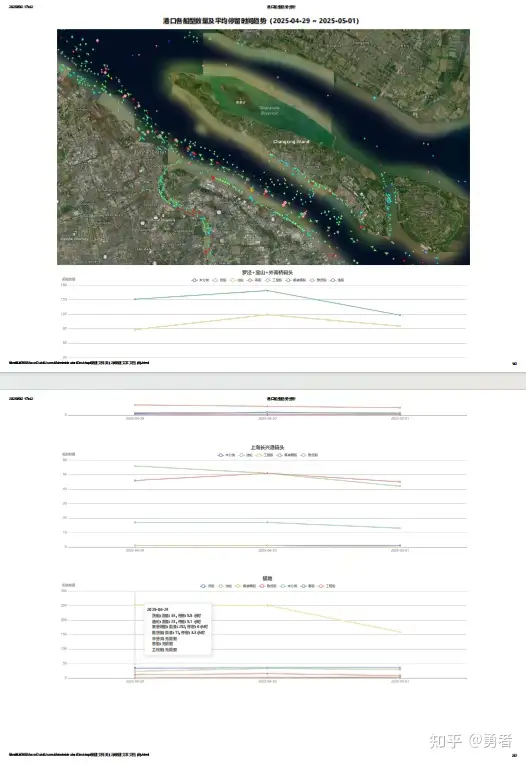Click the Chongming Island label on the map
Viewport: 526px width, 764px height.
point(291,141)
